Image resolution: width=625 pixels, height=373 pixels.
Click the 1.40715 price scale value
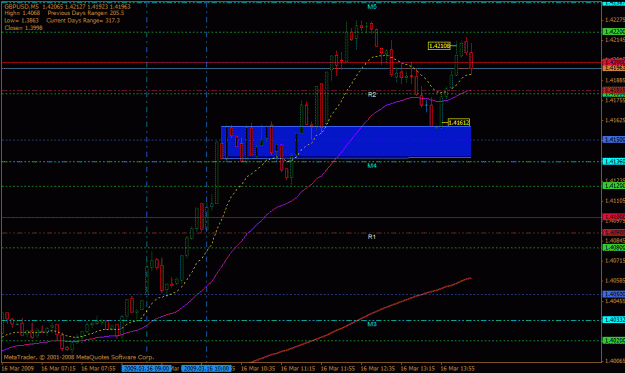[614, 261]
